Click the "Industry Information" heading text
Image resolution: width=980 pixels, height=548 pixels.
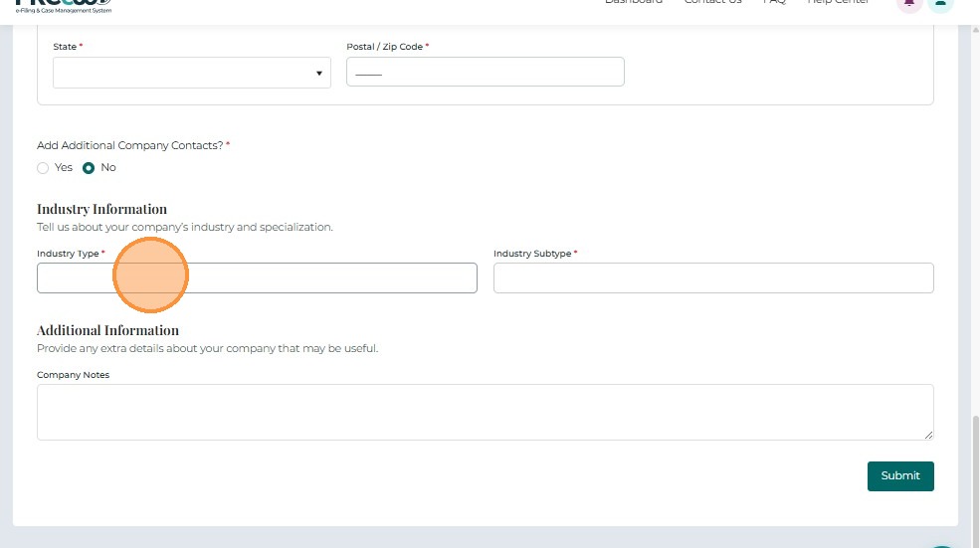101,209
